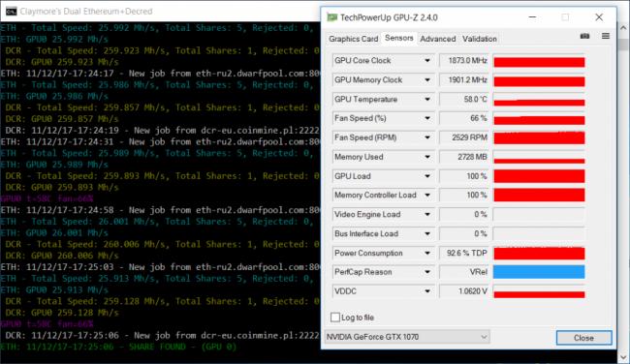Switch to the Graphics Card tab
630x364 pixels.
tap(353, 39)
